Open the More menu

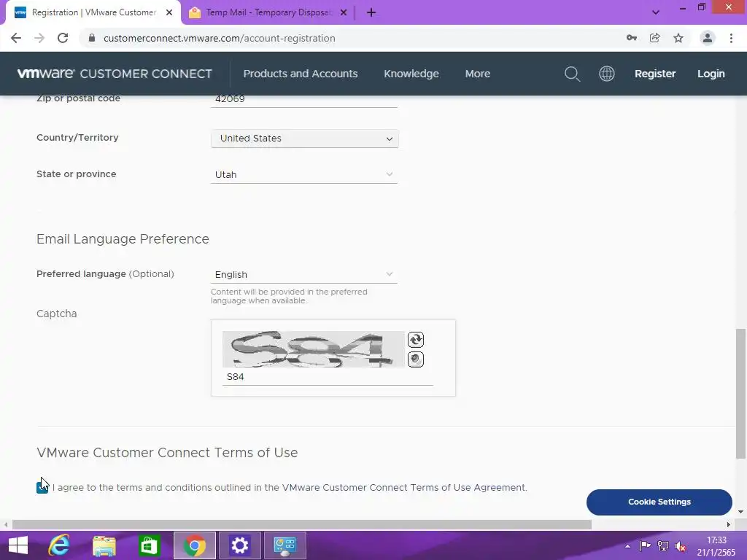coord(477,74)
